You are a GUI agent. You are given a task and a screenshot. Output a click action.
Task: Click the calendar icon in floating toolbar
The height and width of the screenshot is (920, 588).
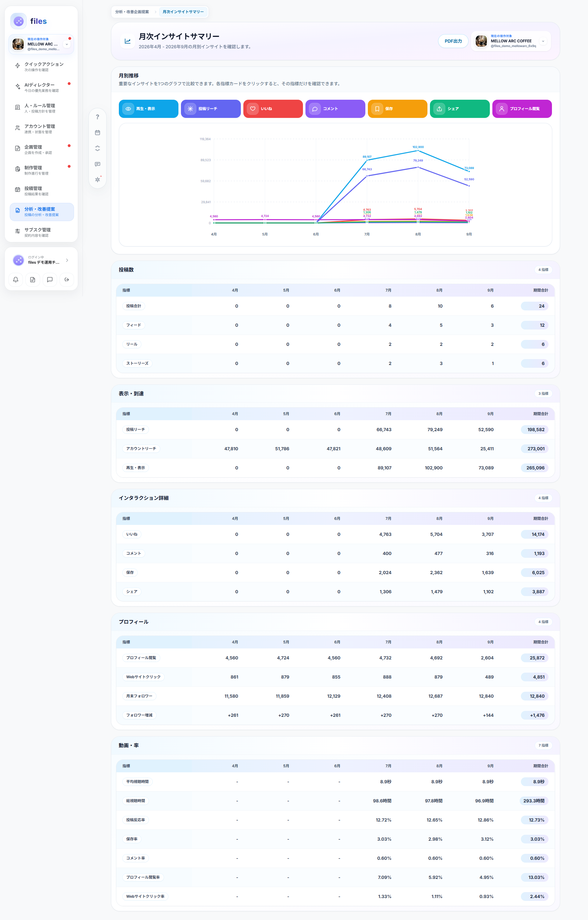(98, 133)
